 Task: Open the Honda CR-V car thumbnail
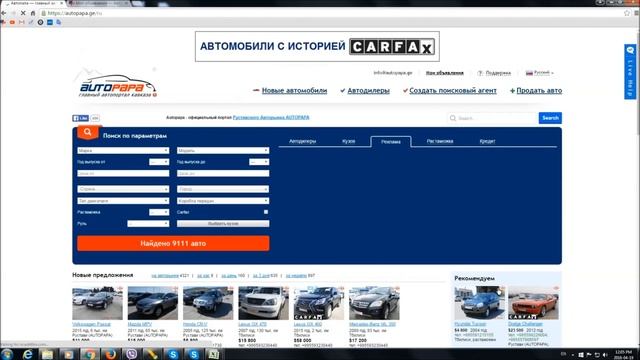(208, 303)
